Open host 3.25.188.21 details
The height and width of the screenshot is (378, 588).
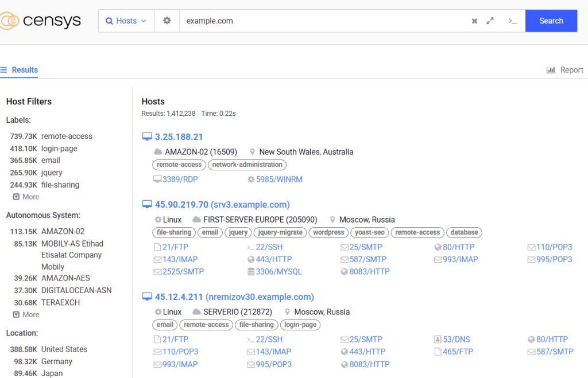point(179,137)
